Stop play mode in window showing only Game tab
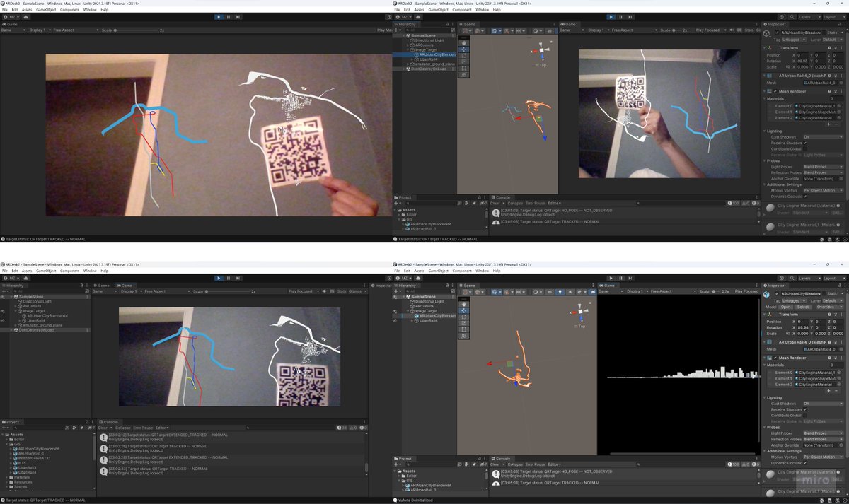The height and width of the screenshot is (504, 849). (x=219, y=17)
